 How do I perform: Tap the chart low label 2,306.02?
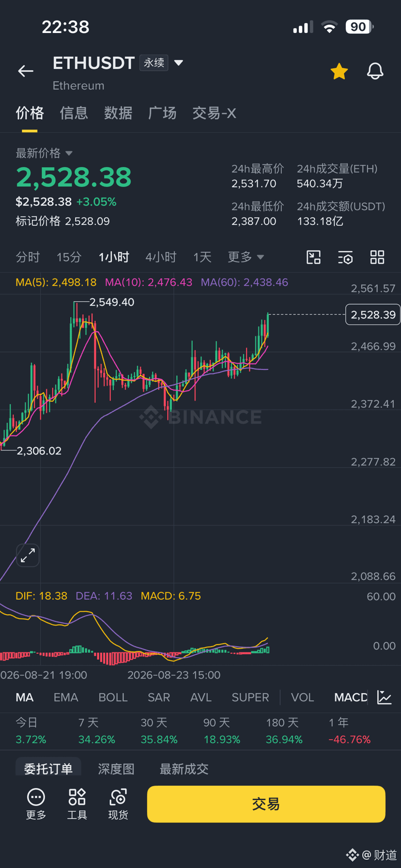39,451
